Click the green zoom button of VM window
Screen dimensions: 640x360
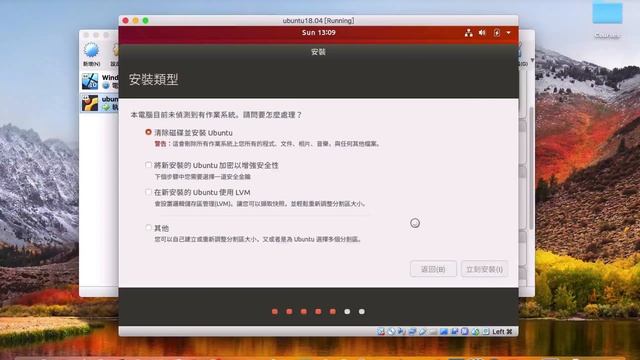click(146, 20)
